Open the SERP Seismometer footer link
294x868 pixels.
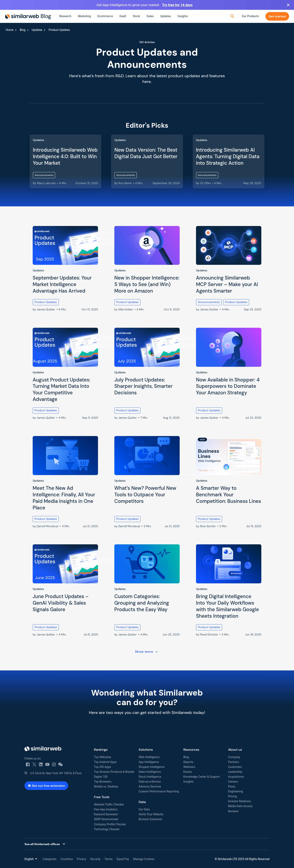(106, 819)
